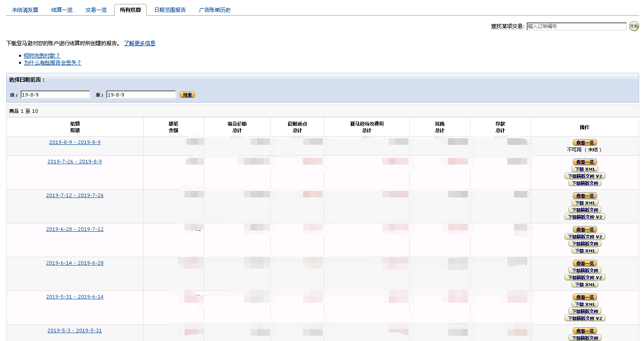Click the 期初余额 column header
This screenshot has width=644, height=341.
point(174,127)
